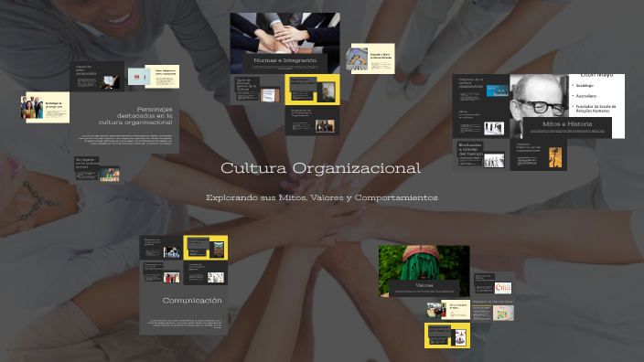Select the Comunicación slide with red-dressed people photo

click(x=161, y=273)
